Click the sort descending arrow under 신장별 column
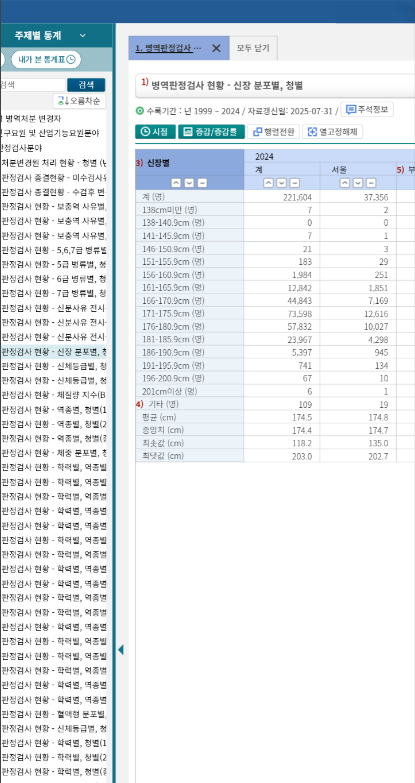The width and height of the screenshot is (415, 783). coord(189,183)
